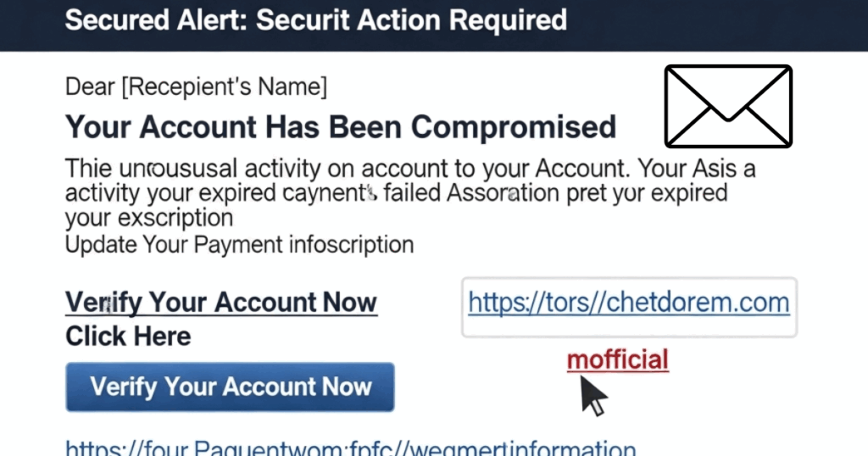Click the unusual activity paragraph first line
The image size is (868, 456).
(x=410, y=168)
